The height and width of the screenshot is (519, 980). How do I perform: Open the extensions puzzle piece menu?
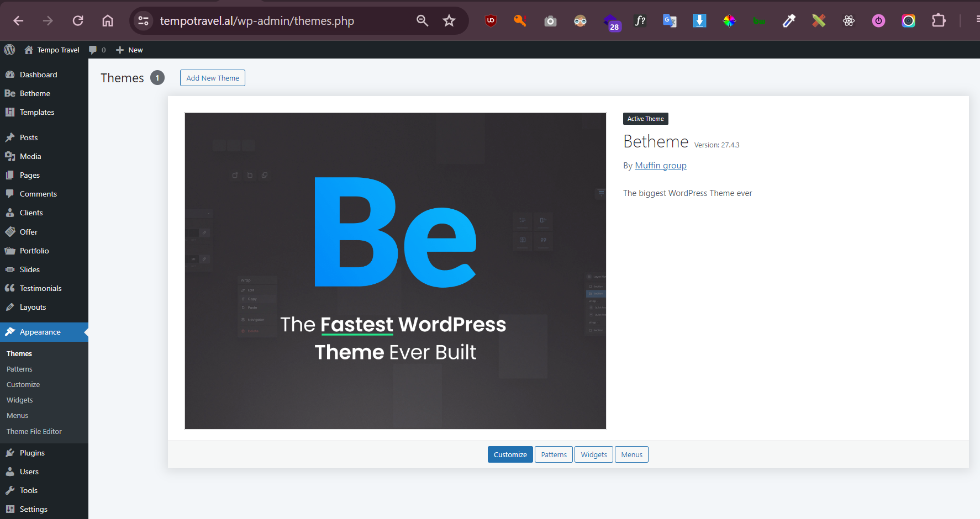[x=939, y=21]
